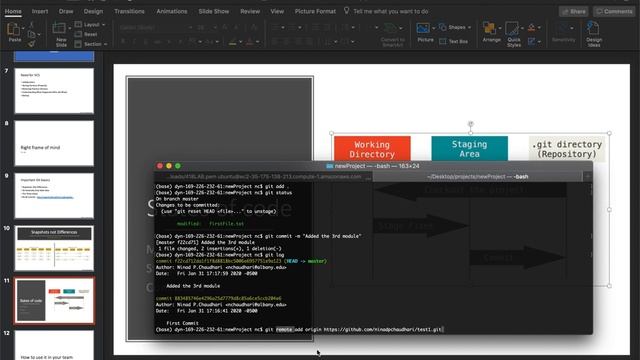
Task: Switch to the ubuntu@ec2 terminal tab
Action: coord(264,177)
